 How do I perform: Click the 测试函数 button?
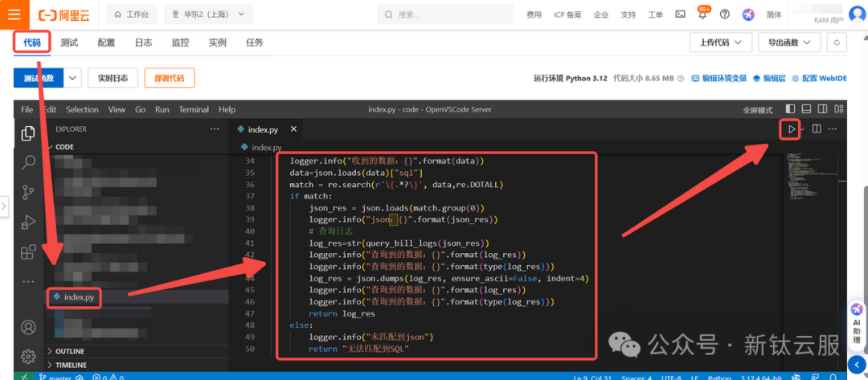click(x=39, y=78)
